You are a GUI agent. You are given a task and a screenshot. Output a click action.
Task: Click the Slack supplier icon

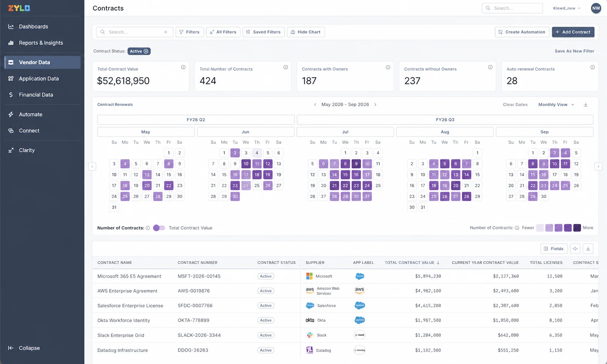[x=310, y=335]
